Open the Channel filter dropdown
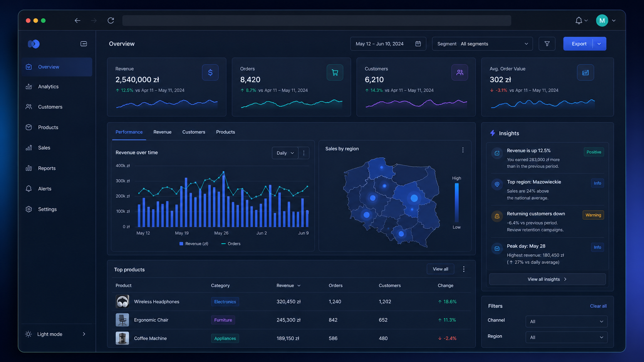 (x=566, y=322)
